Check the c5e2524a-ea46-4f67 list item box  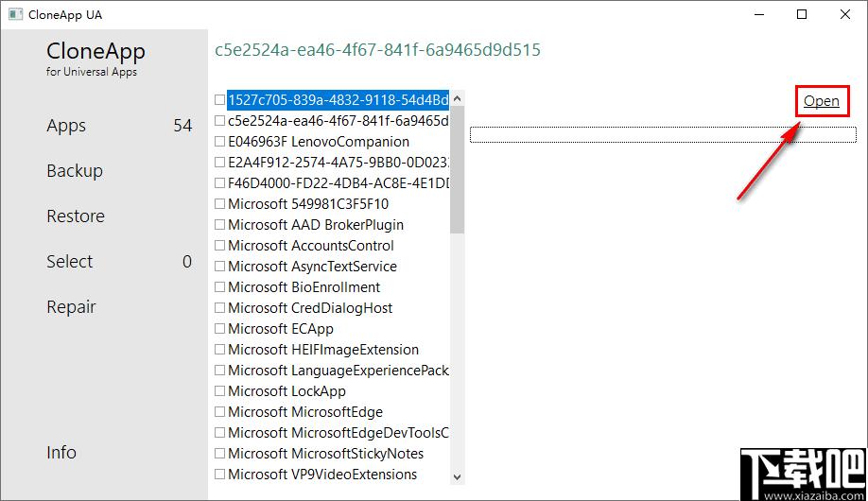tap(219, 121)
